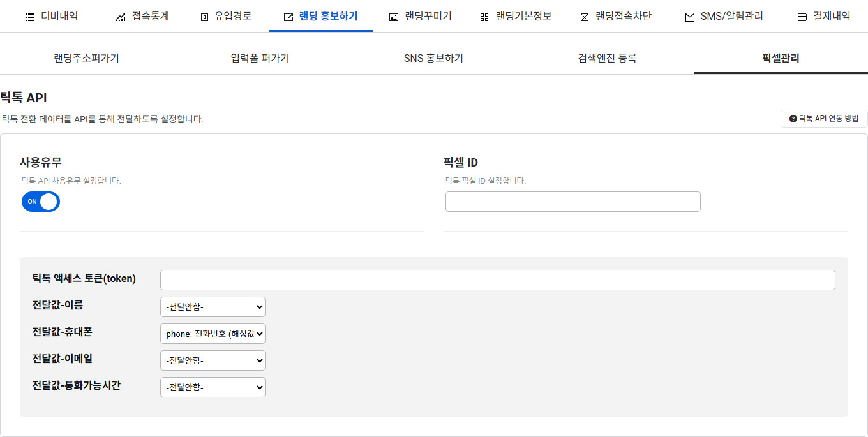Viewport: 868px width, 437px height.
Task: Expand the 전달값-이메일 dropdown
Action: 213,360
